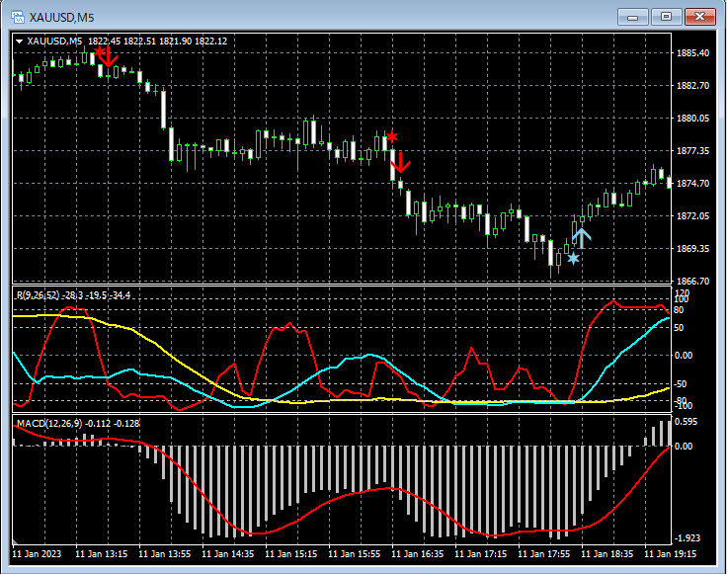728x574 pixels.
Task: Close the XAUUSD,M5 chart window
Action: click(700, 16)
